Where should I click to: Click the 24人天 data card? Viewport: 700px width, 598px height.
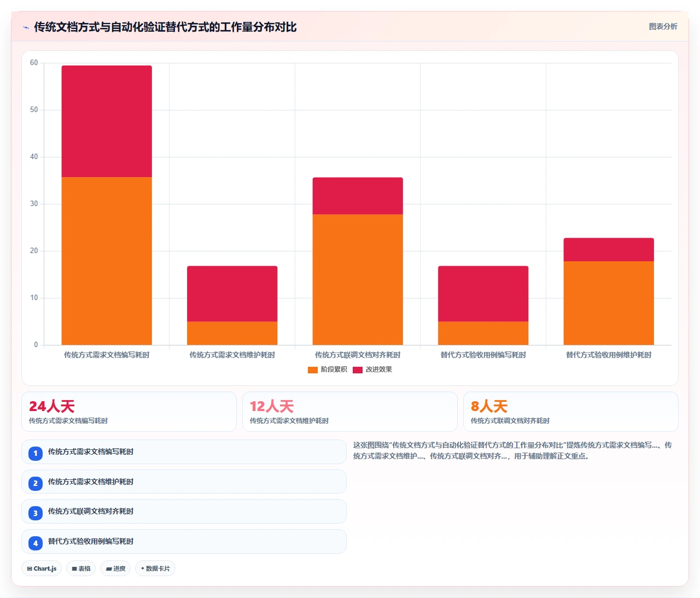129,412
